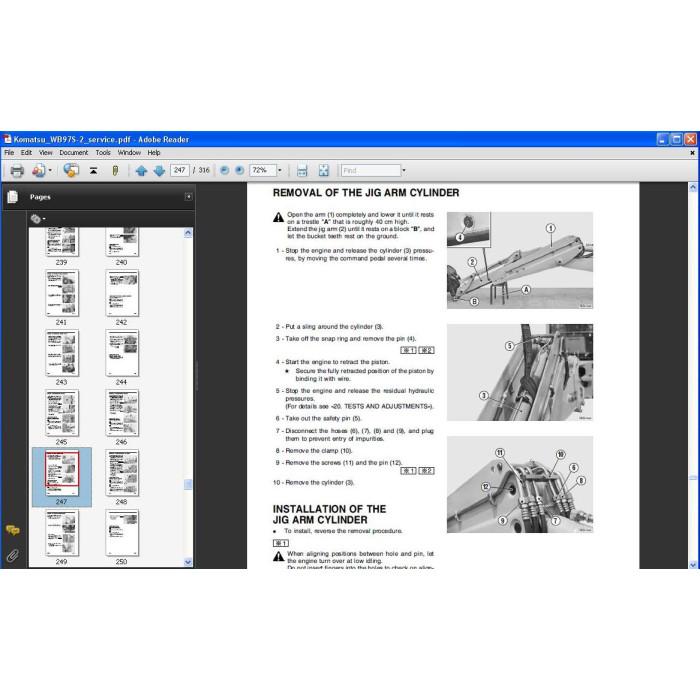The height and width of the screenshot is (700, 700).
Task: Click the collapse toolbar up-arrow icon
Action: [93, 171]
